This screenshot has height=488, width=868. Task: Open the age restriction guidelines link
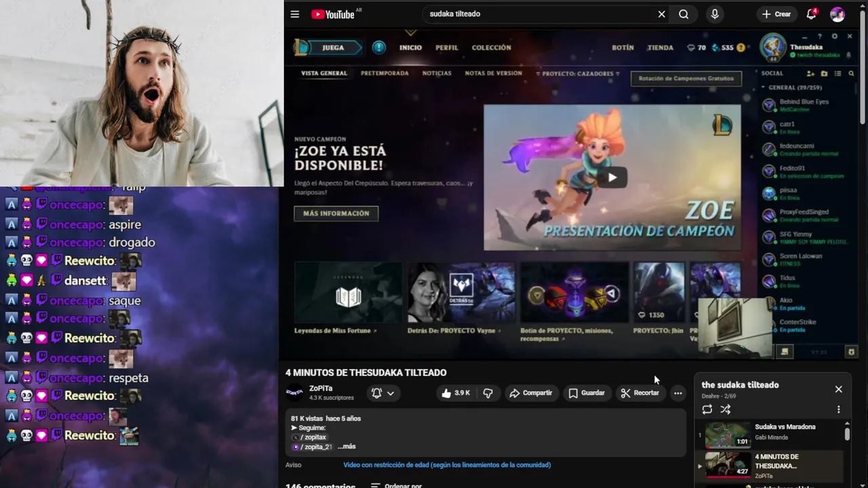(447, 465)
